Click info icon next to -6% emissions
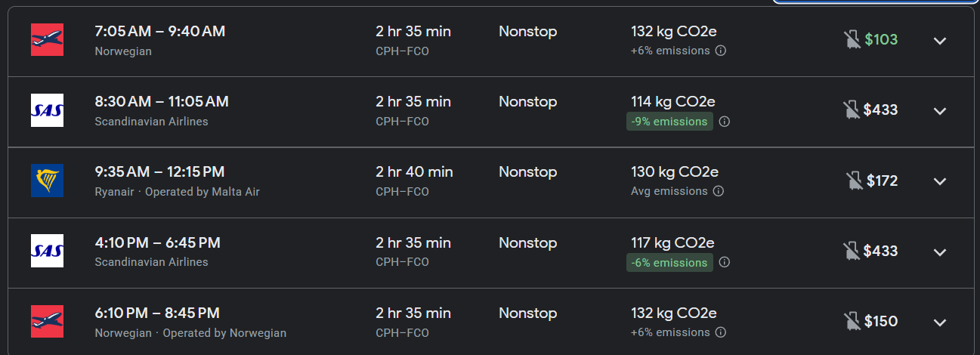The height and width of the screenshot is (355, 980). point(724,262)
